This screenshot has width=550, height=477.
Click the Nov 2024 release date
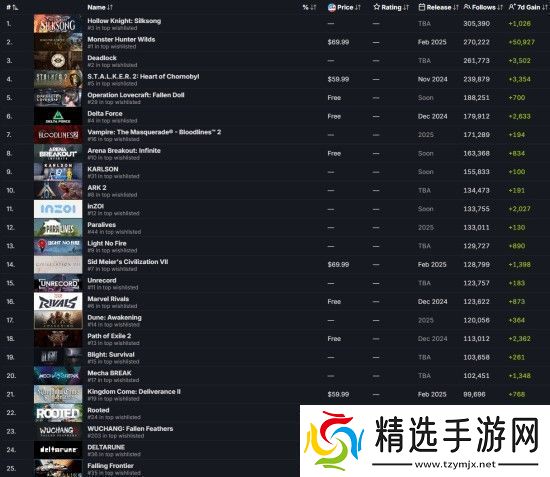tap(432, 79)
